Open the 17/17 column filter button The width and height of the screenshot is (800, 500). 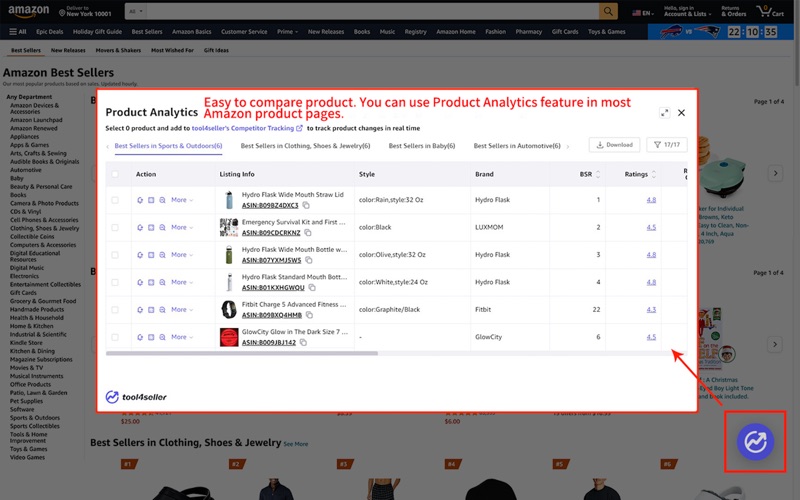pos(667,145)
